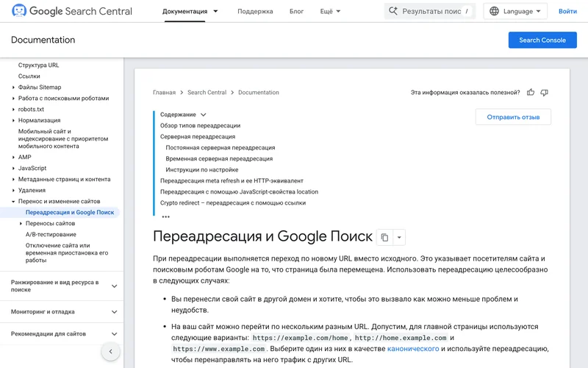588x368 pixels.
Task: Expand Удаления tree item
Action: point(13,191)
